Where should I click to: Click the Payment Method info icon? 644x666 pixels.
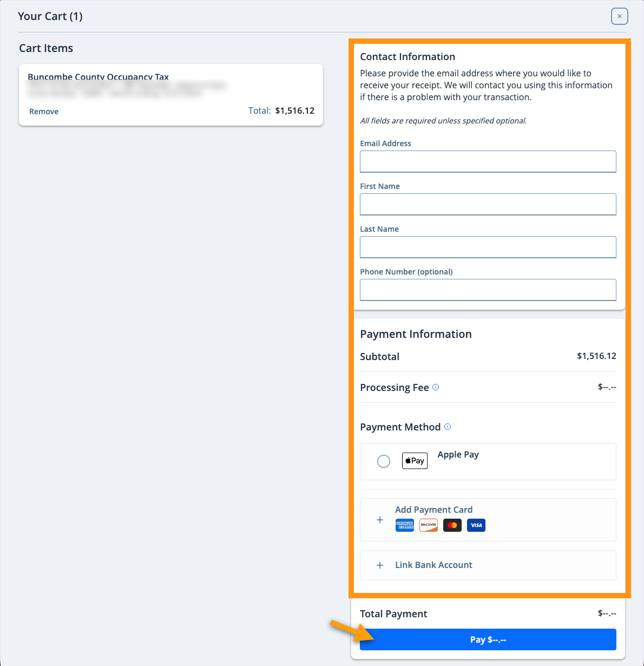pyautogui.click(x=448, y=427)
